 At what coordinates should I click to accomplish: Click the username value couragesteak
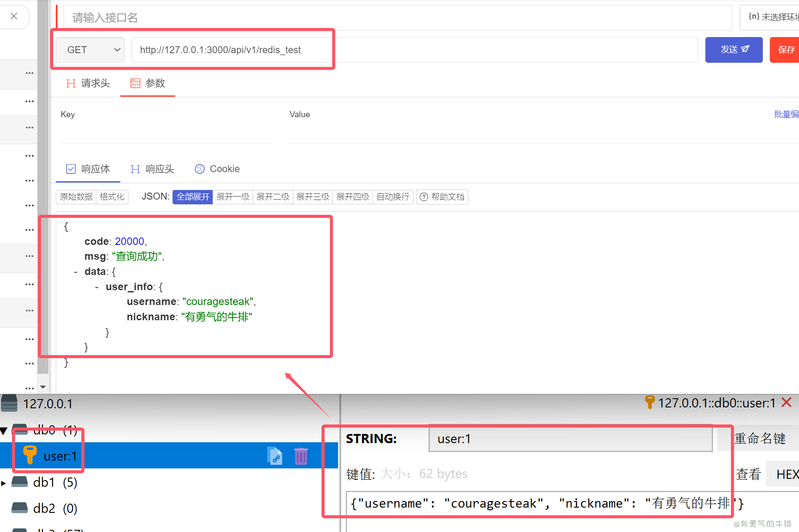[218, 302]
